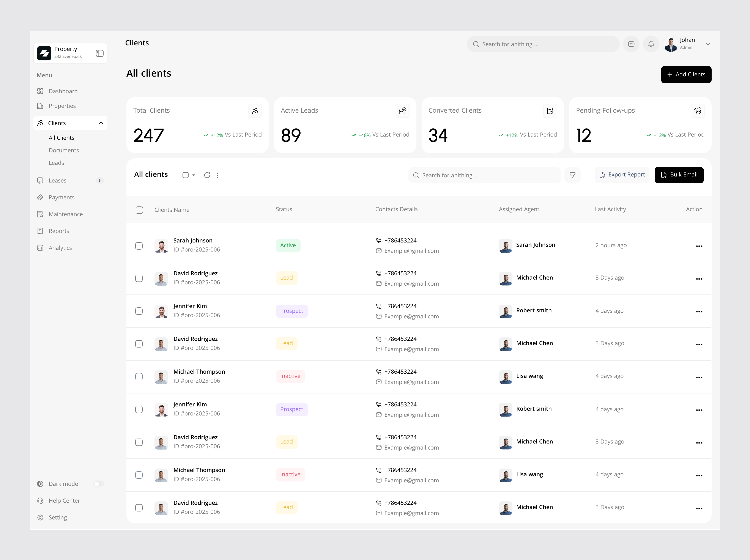The width and height of the screenshot is (750, 560).
Task: Select the Analytics sidebar icon
Action: (40, 248)
